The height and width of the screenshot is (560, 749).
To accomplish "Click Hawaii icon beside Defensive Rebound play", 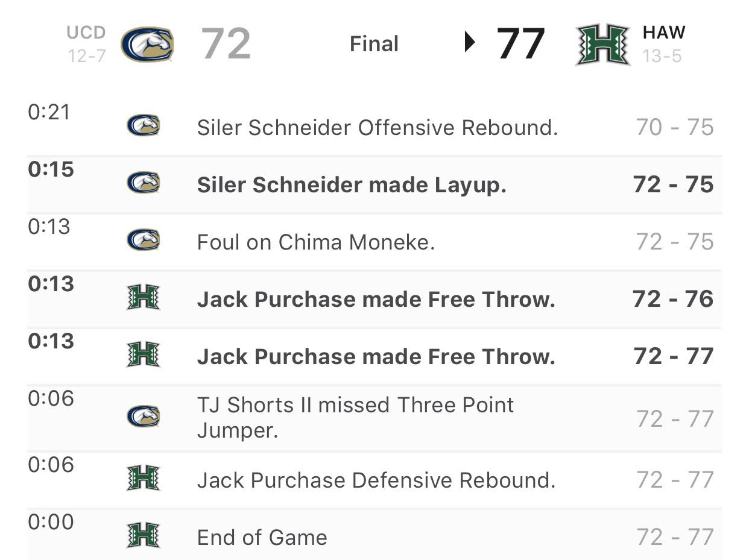I will point(144,478).
